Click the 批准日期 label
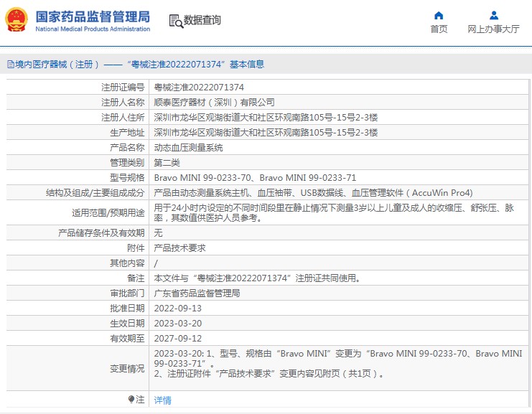The image size is (532, 414). 127,309
